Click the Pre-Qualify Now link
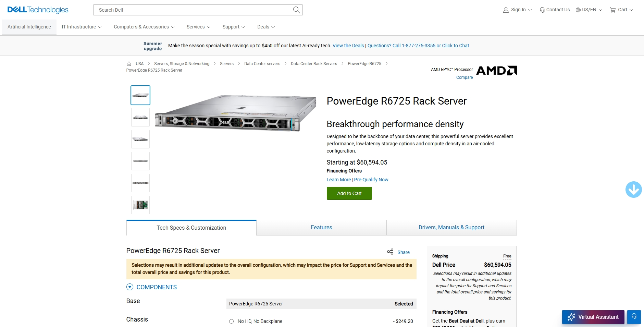This screenshot has height=327, width=644. pyautogui.click(x=371, y=180)
